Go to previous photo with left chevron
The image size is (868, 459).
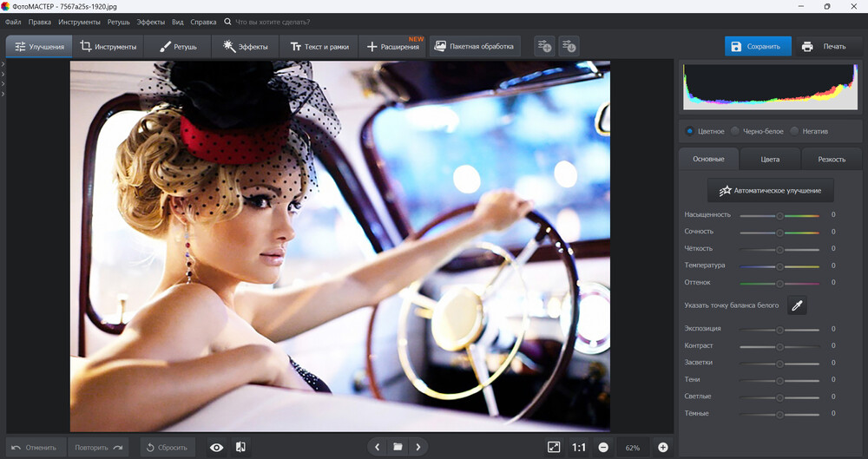(377, 448)
